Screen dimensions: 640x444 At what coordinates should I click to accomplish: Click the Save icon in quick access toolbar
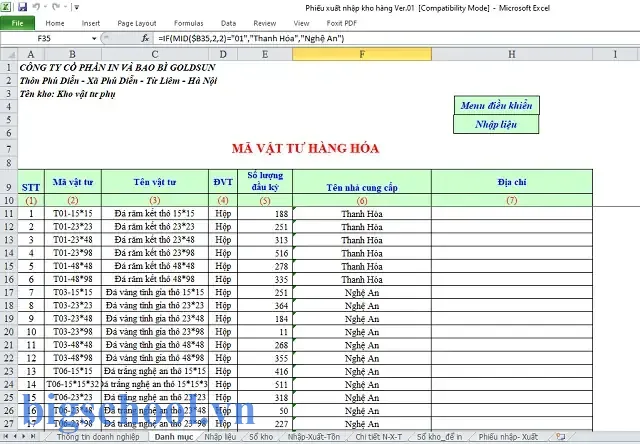(22, 7)
